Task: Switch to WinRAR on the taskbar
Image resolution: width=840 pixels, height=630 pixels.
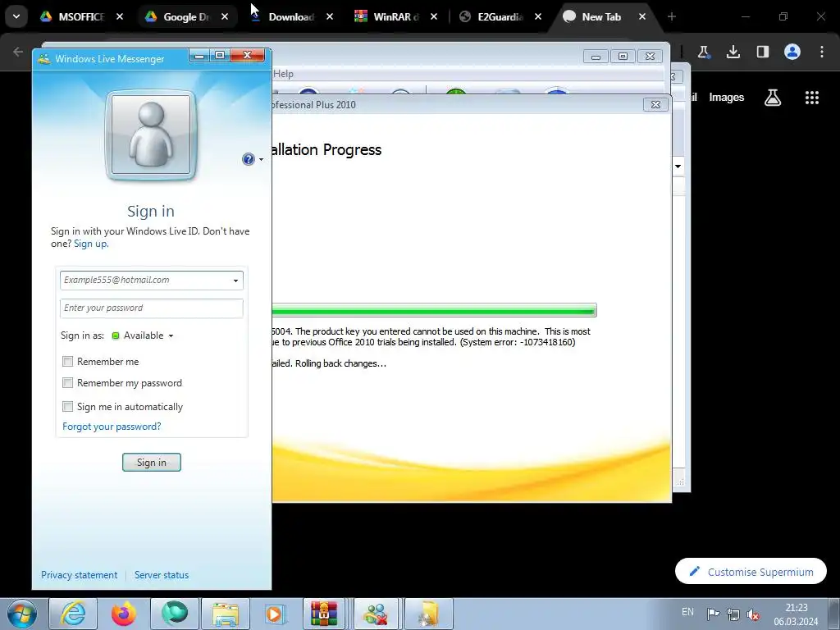Action: 324,614
